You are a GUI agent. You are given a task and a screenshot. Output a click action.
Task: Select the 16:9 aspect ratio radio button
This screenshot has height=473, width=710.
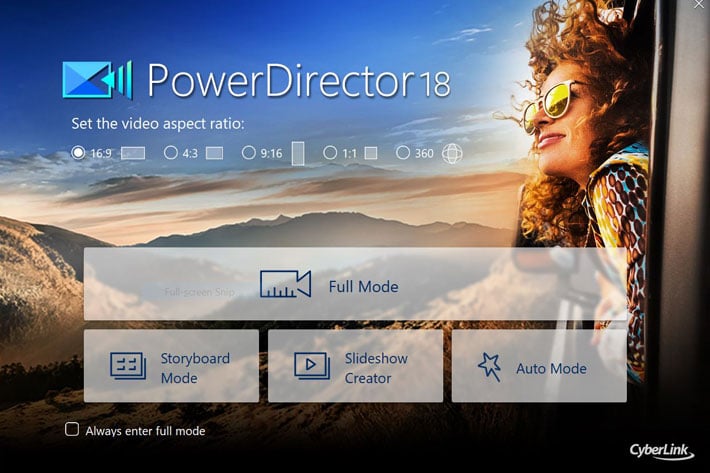click(x=78, y=153)
